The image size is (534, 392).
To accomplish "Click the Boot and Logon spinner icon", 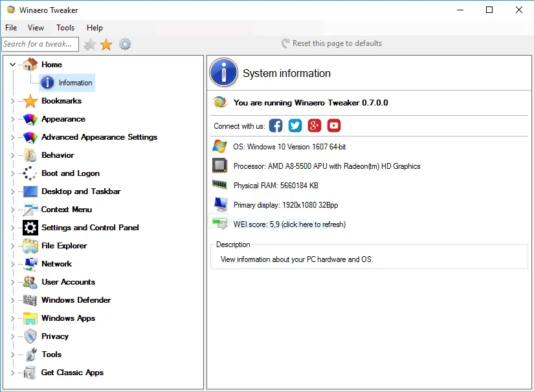I will coord(30,173).
